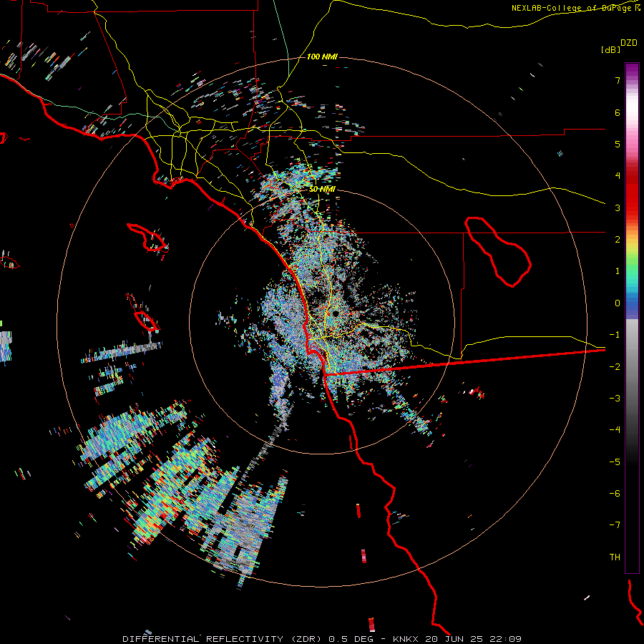Click the 6 value on the ZDR color scale
The width and height of the screenshot is (644, 644).
point(618,112)
